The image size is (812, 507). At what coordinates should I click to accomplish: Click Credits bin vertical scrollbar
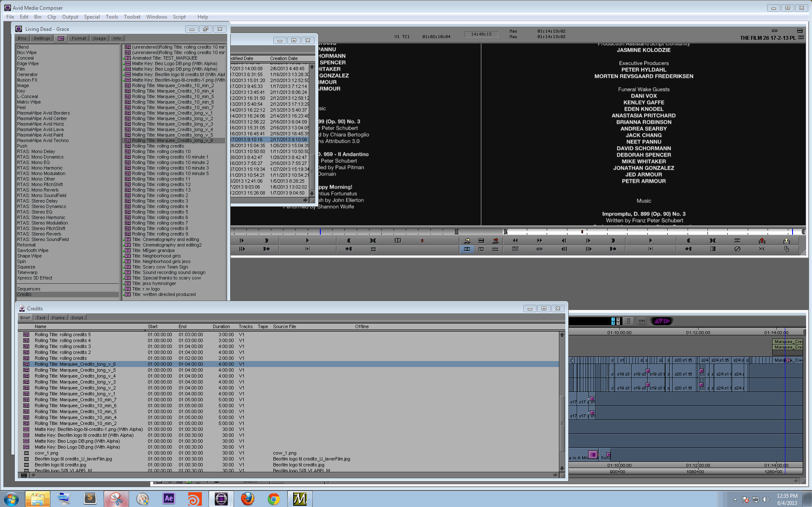562,402
